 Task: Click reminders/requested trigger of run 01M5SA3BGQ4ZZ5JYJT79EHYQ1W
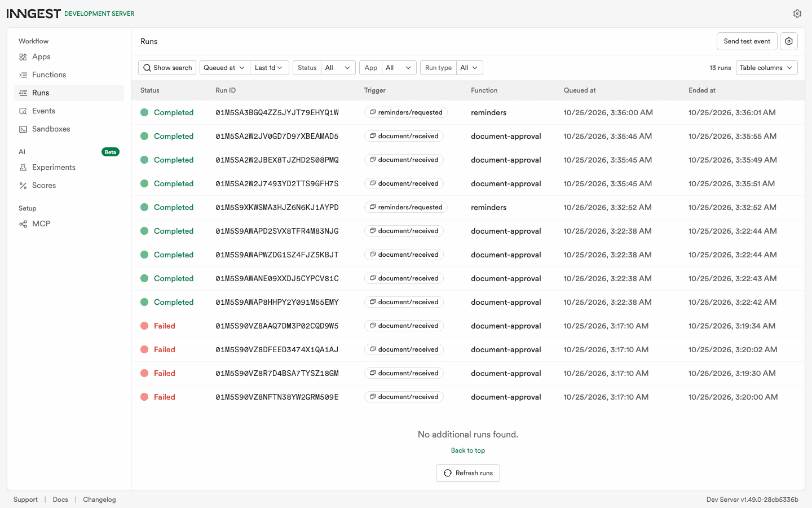coord(406,112)
